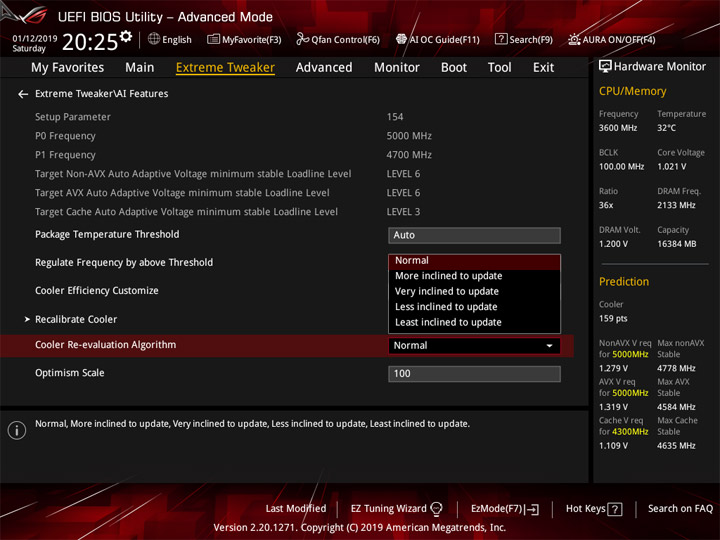
Task: Click Setup Parameter value 154
Action: (395, 117)
